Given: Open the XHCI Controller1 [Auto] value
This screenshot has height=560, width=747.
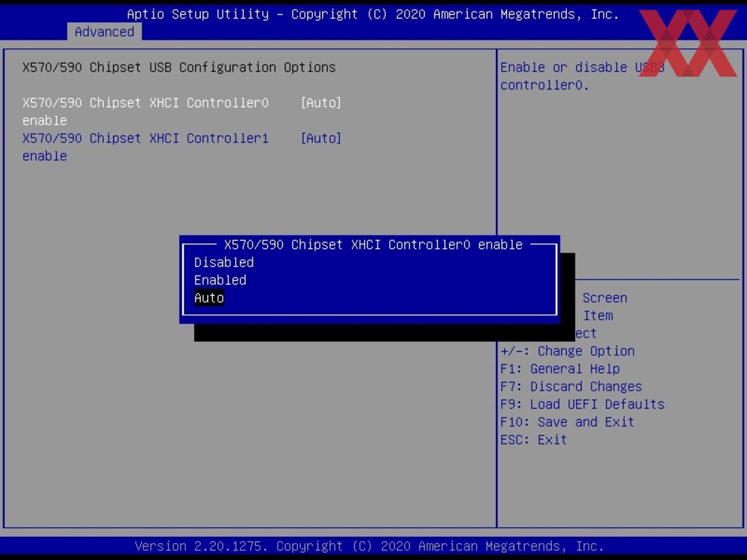Looking at the screenshot, I should [321, 138].
